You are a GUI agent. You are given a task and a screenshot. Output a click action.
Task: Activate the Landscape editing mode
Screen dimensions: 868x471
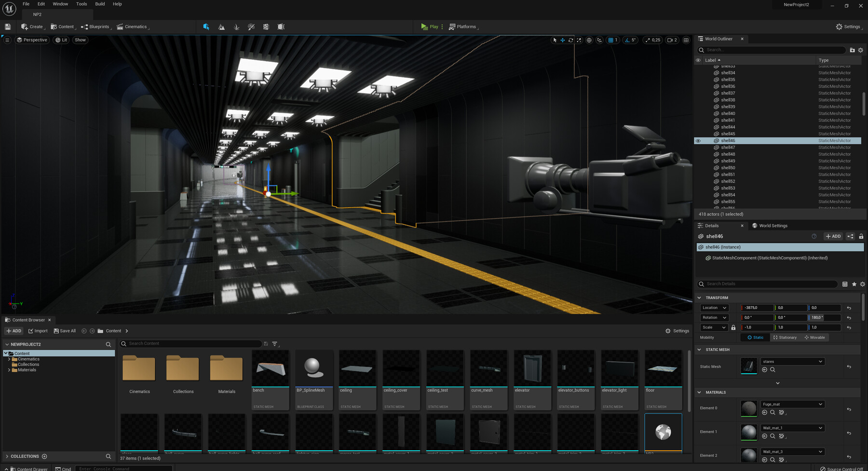tap(221, 27)
